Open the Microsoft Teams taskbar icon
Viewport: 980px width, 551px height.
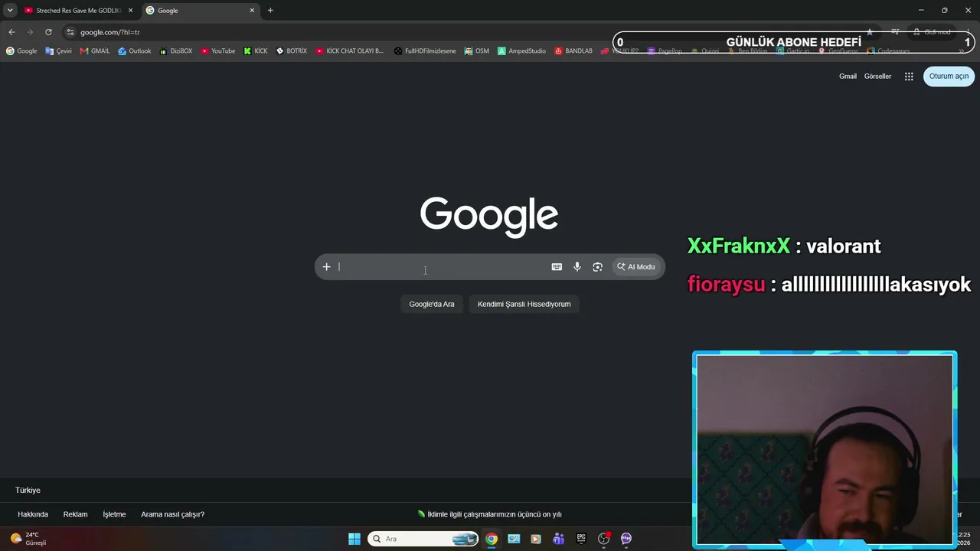point(559,539)
